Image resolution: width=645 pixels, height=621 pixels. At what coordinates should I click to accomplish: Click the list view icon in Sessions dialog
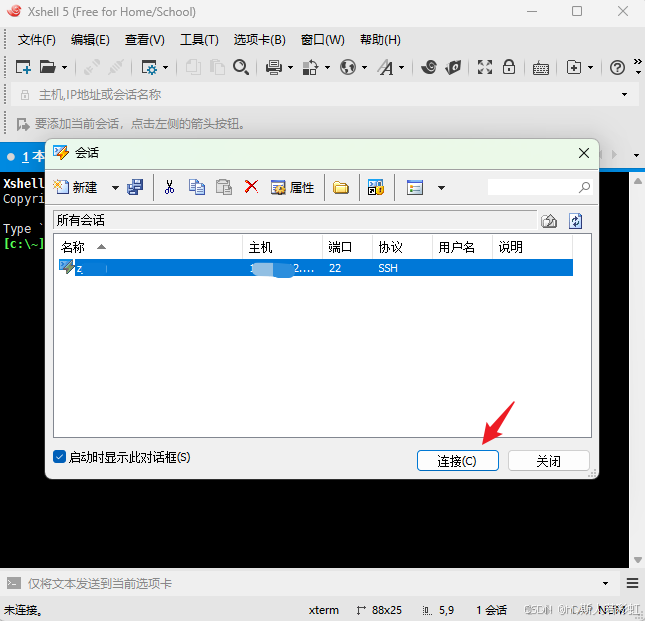pyautogui.click(x=415, y=188)
